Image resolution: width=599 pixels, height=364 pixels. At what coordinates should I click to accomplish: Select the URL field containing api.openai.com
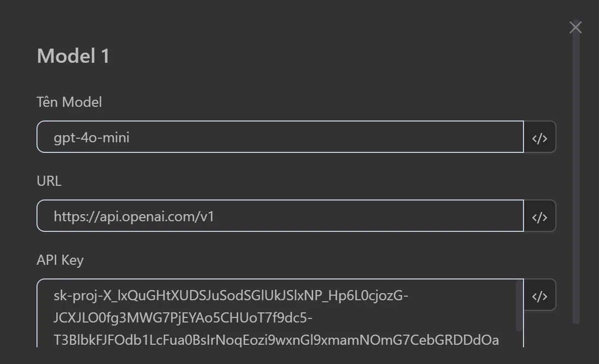coord(279,216)
